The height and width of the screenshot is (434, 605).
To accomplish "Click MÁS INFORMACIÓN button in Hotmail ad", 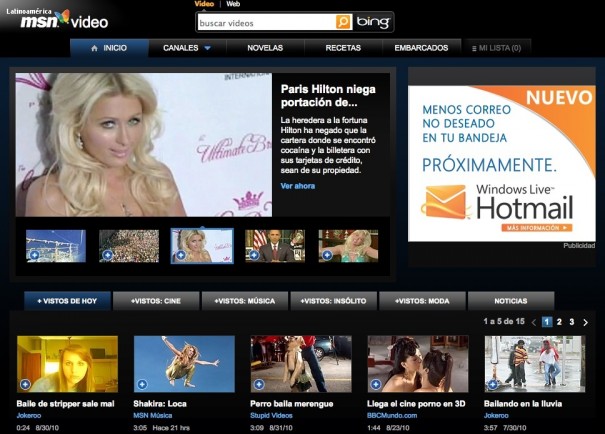I will tap(537, 228).
